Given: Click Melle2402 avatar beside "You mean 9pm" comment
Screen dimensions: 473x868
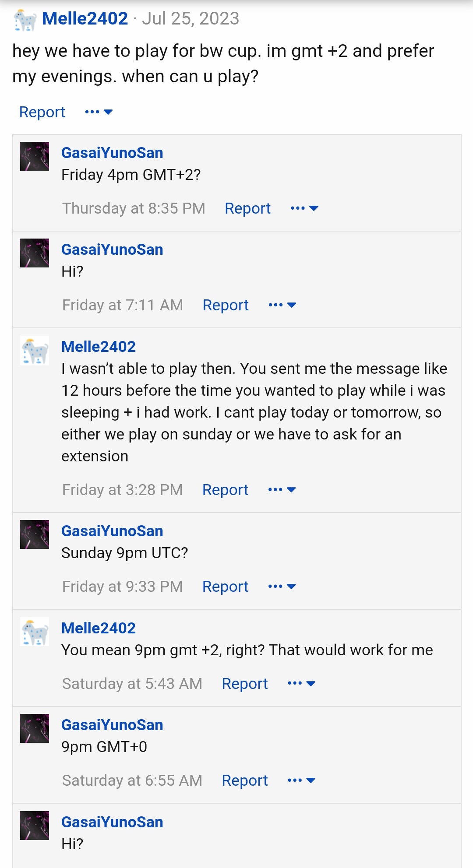Looking at the screenshot, I should point(35,632).
